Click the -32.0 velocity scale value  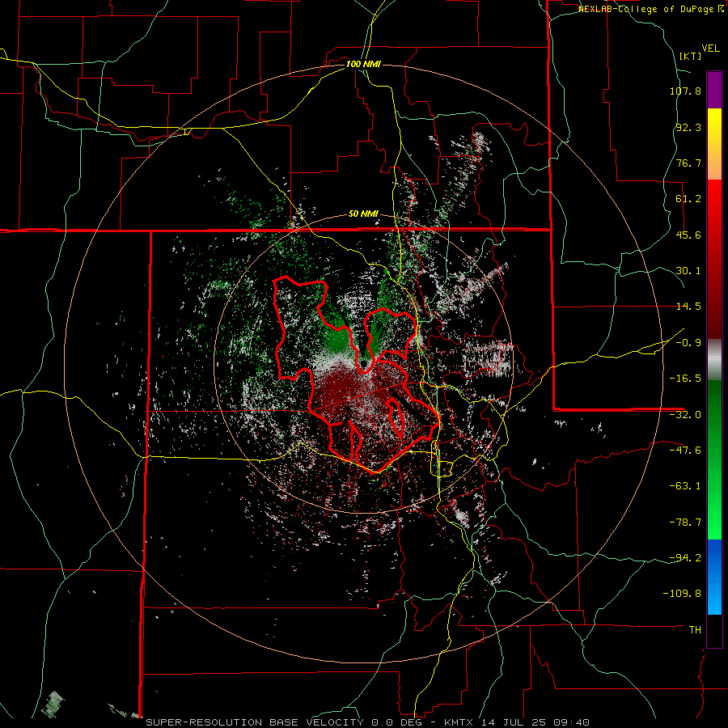click(685, 415)
